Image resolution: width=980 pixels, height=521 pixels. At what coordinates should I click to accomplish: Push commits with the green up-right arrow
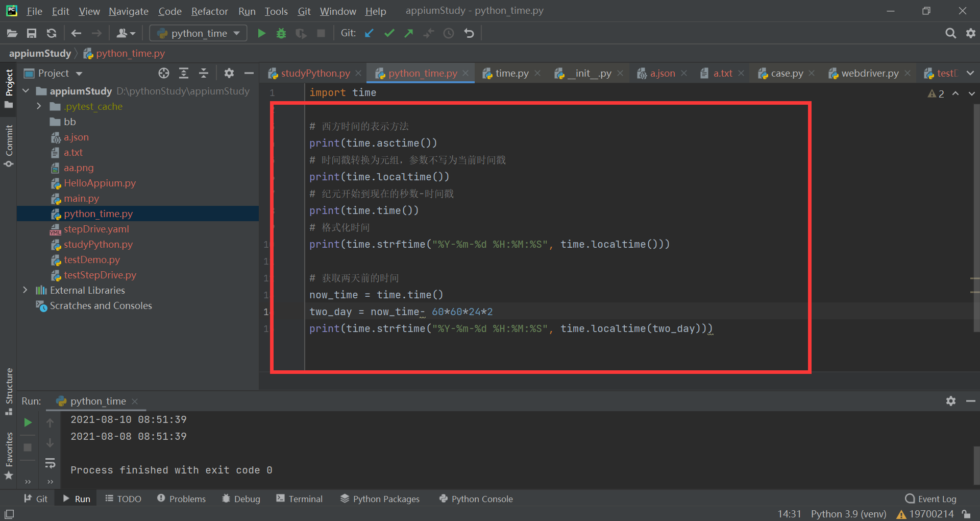[409, 33]
